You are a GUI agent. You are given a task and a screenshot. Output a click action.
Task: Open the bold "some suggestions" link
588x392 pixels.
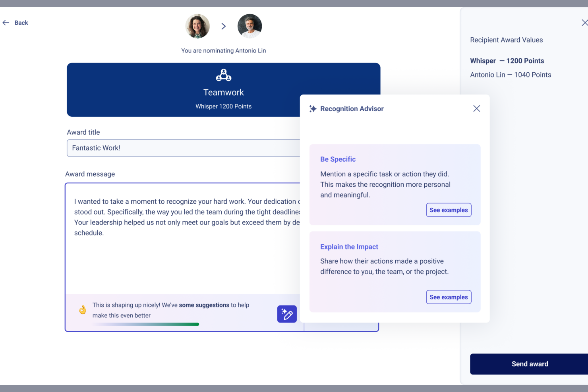click(x=204, y=305)
